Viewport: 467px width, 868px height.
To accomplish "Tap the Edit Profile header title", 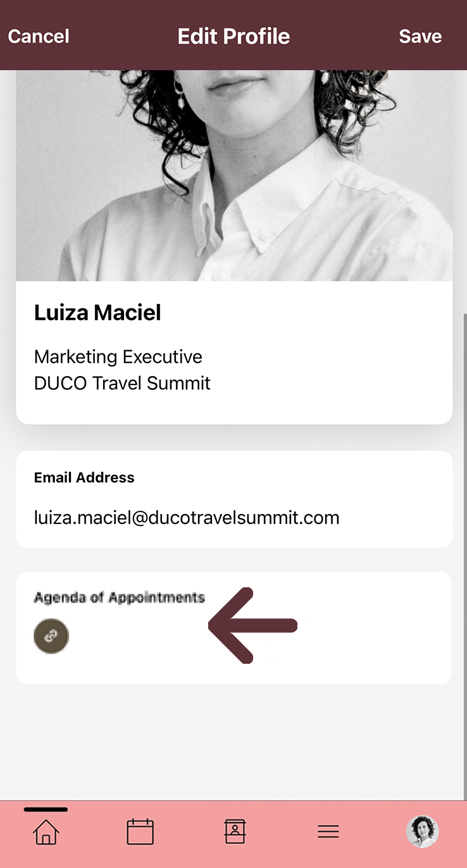I will (x=233, y=37).
